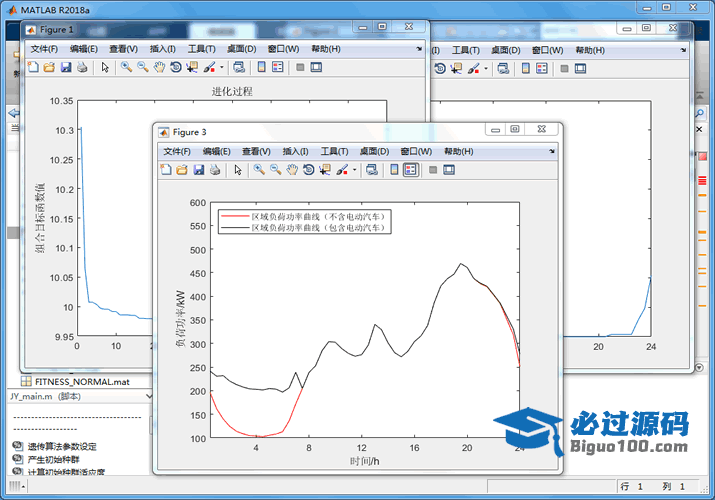Click dock arrow in Figure 1 menu bar

(419, 49)
